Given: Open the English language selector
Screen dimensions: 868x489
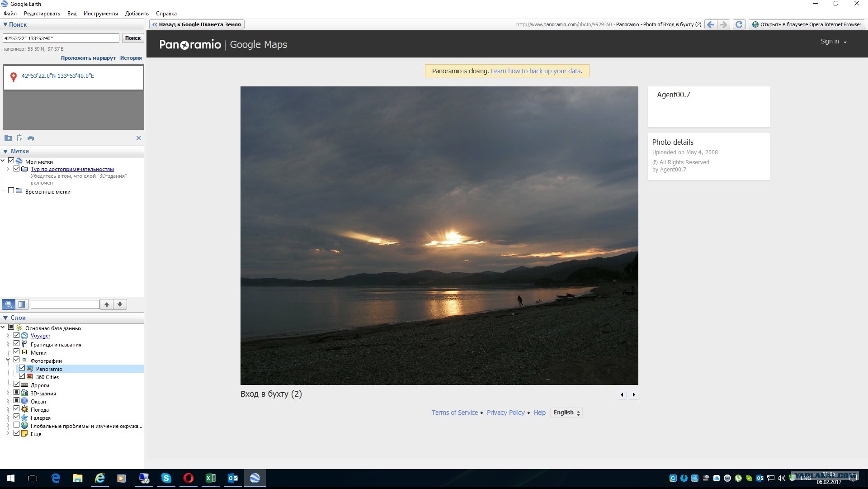Looking at the screenshot, I should tap(566, 413).
